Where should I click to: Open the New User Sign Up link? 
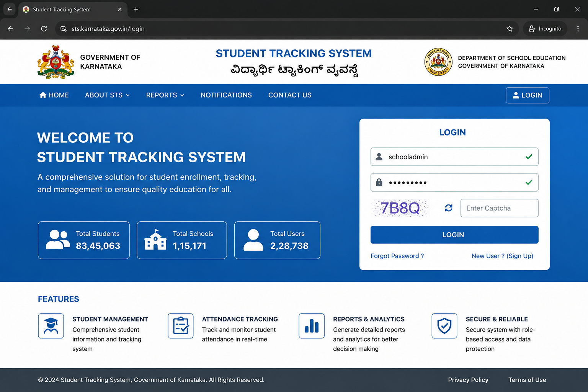(x=502, y=256)
